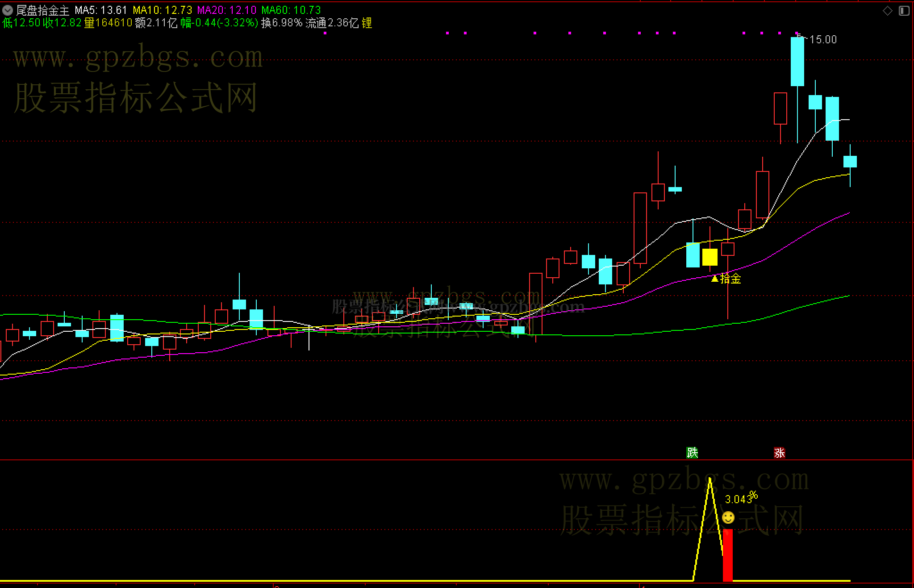Viewport: 914px width, 588px height.
Task: Select the solid yellow candlestick
Action: coord(710,257)
